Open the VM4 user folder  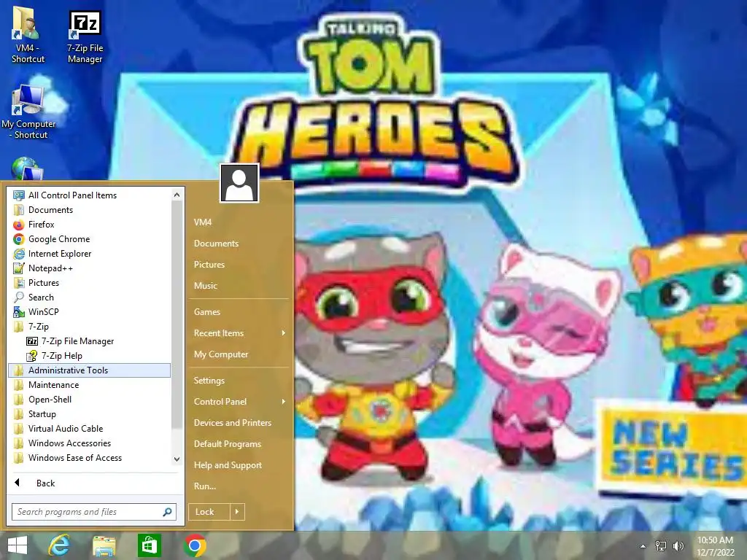pos(239,222)
